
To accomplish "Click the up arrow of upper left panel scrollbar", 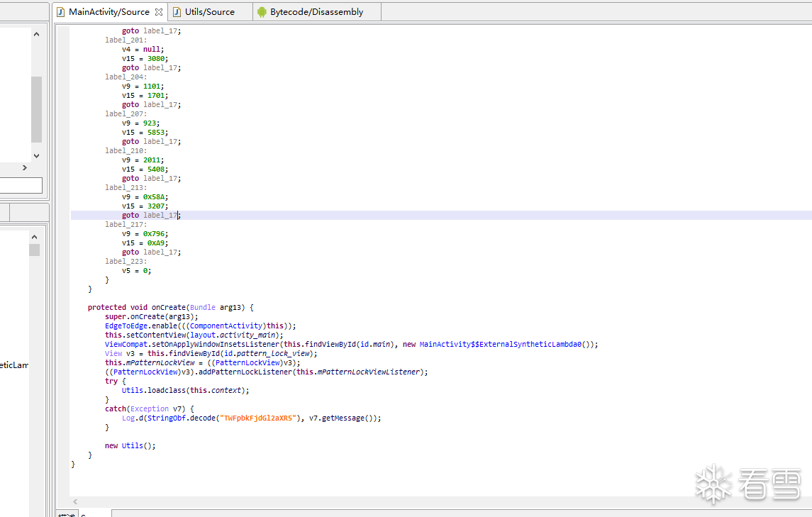I will point(36,34).
